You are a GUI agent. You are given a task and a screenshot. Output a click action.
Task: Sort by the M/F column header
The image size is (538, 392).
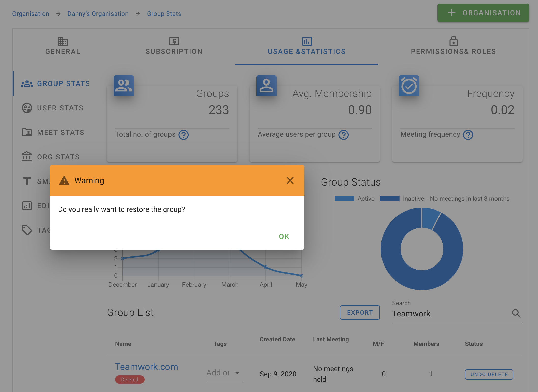click(x=378, y=344)
